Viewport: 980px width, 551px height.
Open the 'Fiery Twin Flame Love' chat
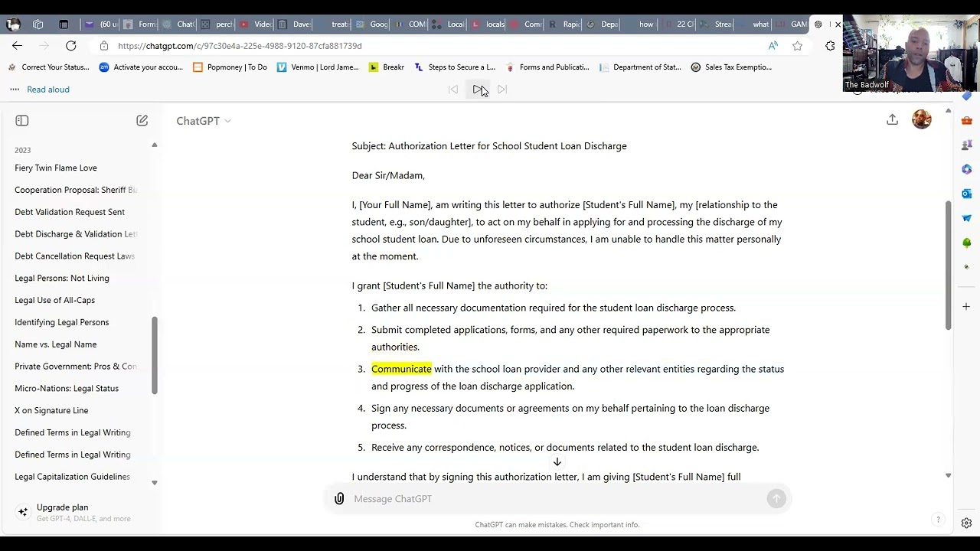pyautogui.click(x=56, y=168)
